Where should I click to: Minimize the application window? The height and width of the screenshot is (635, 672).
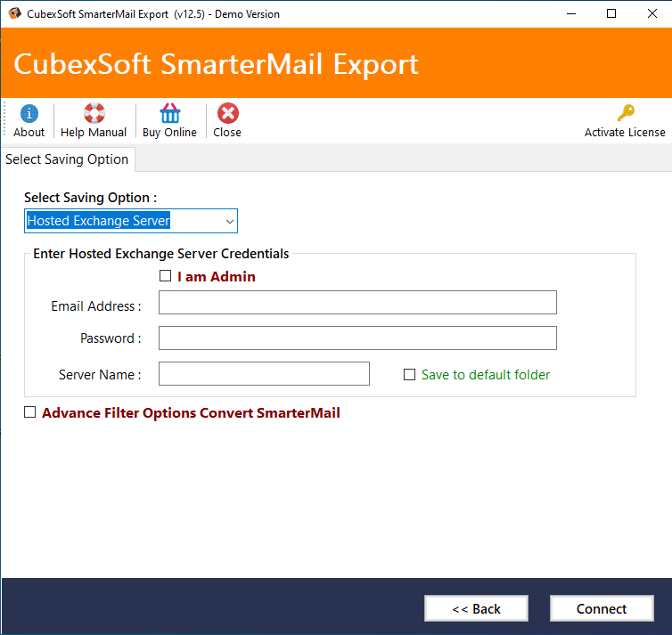tap(571, 13)
